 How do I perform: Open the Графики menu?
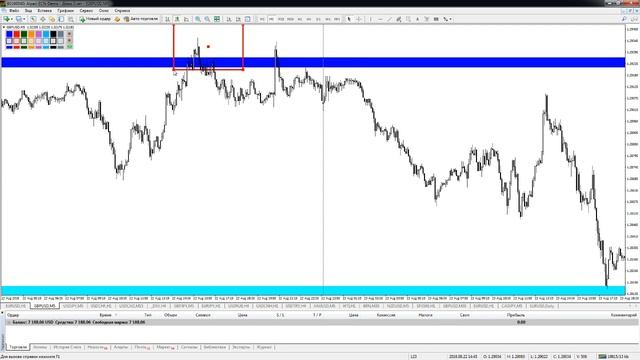65,11
